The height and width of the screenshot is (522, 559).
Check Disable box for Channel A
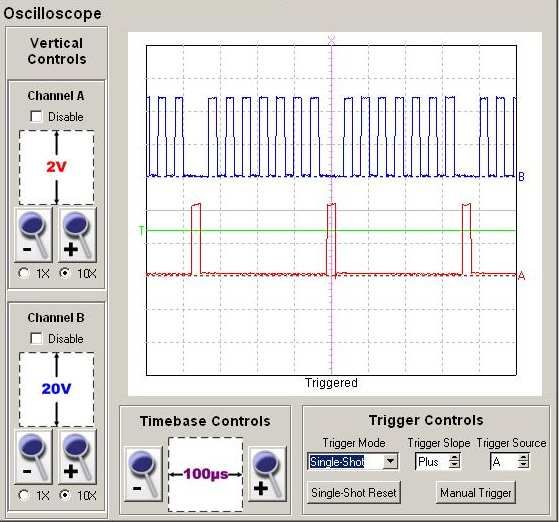tap(36, 117)
